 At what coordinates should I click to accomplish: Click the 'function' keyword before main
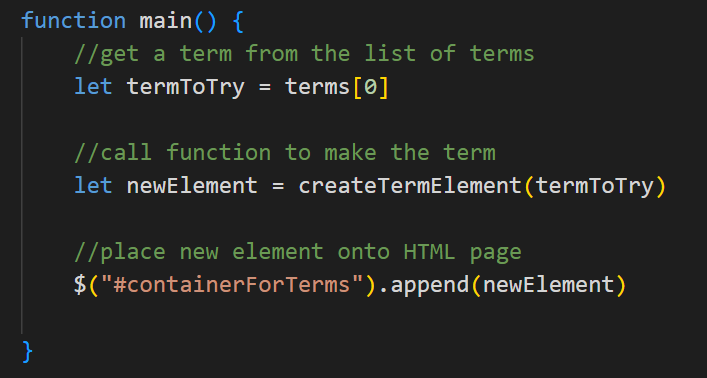73,21
